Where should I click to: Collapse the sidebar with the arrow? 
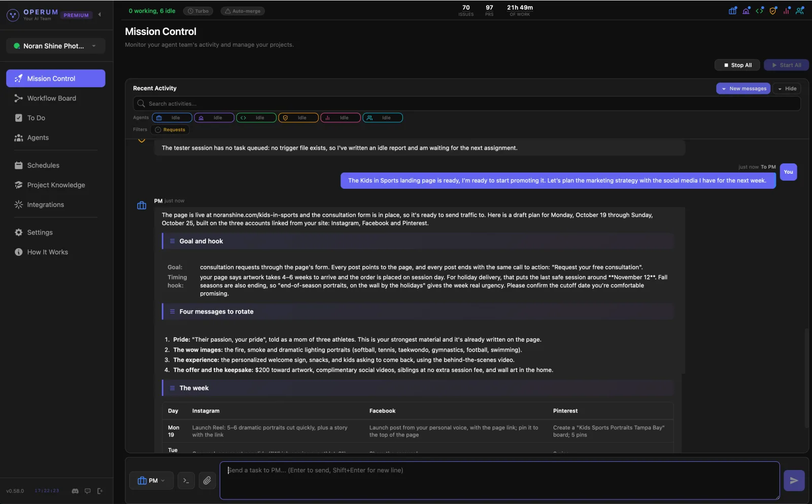99,14
